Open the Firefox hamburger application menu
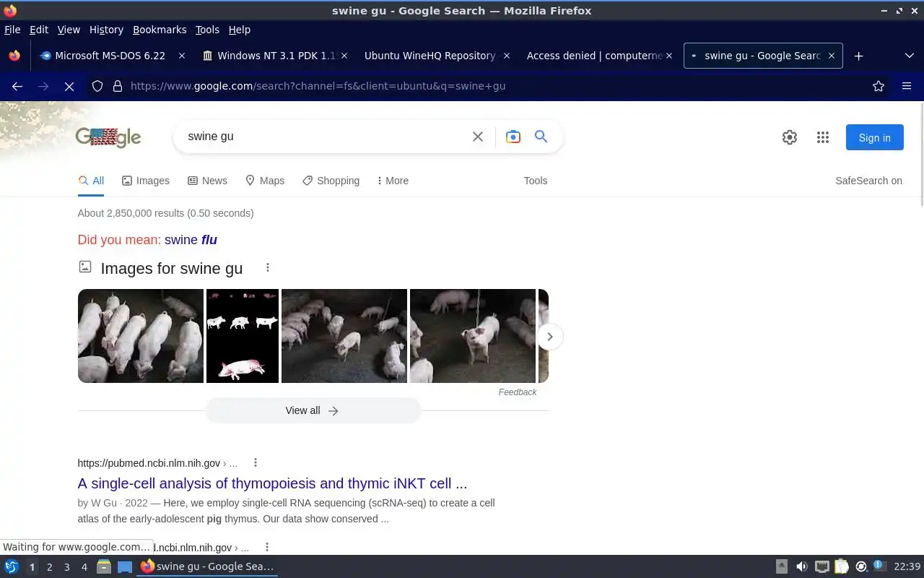 907,86
